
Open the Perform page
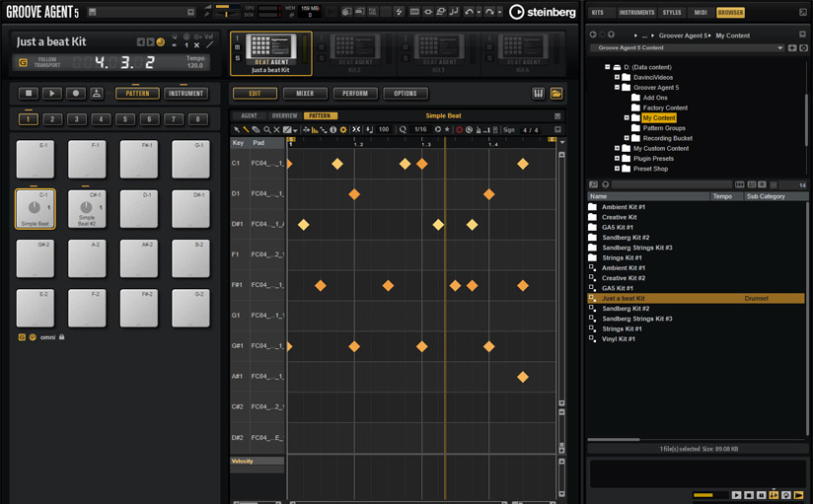coord(355,94)
